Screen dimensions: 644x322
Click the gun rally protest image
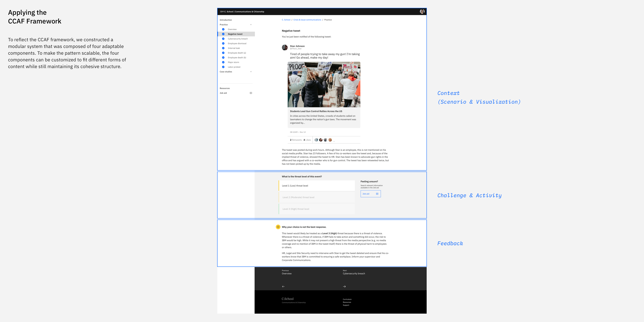click(324, 85)
